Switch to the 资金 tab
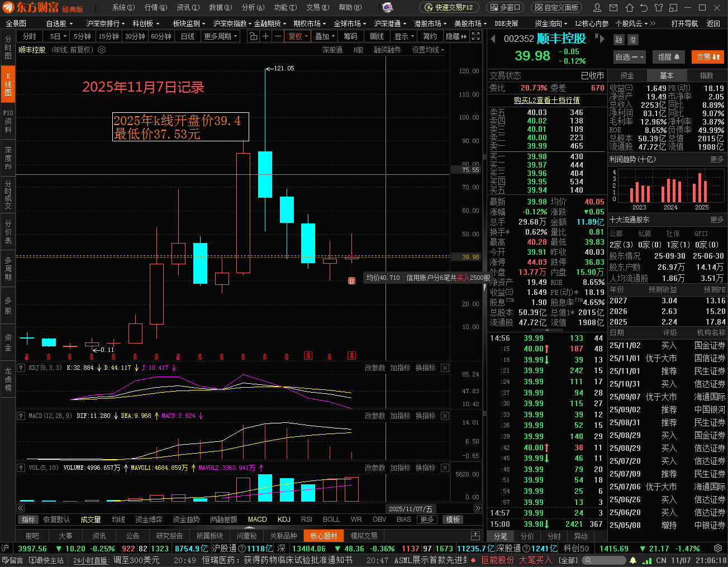Screen dimensions: 728x567 click(x=627, y=75)
